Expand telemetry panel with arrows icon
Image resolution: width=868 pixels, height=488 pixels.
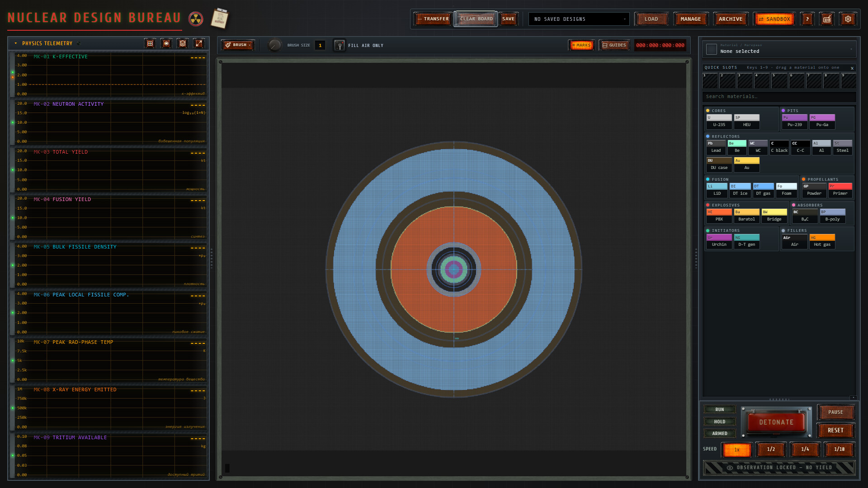(x=199, y=43)
